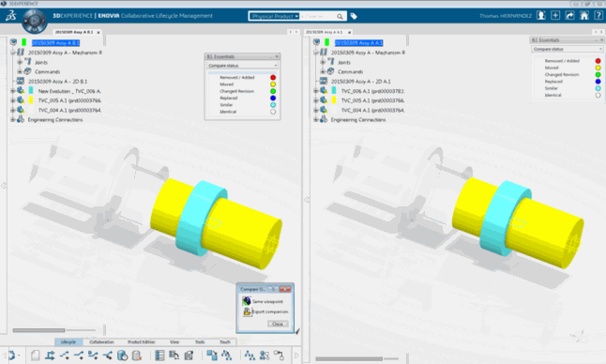The height and width of the screenshot is (364, 606).
Task: Switch to the Collaboration tab
Action: (x=101, y=342)
